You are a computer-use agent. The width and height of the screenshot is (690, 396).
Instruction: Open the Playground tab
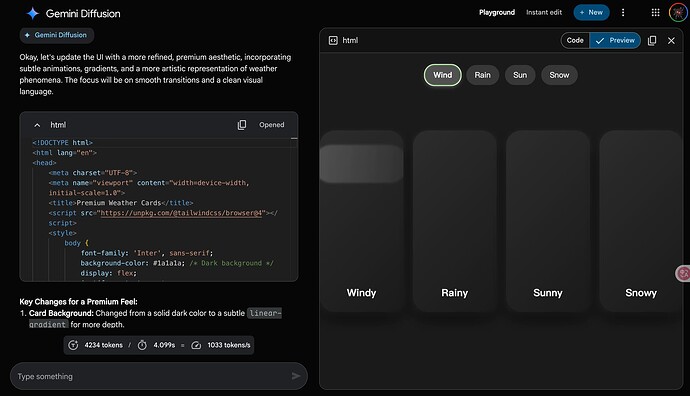point(497,12)
